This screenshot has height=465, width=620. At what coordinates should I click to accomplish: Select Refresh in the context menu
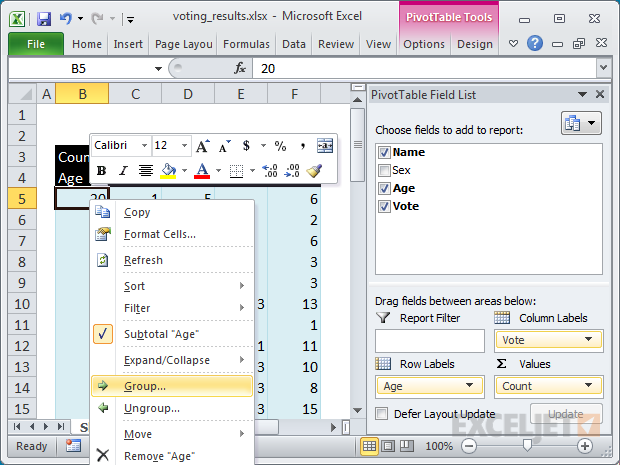coord(172,260)
